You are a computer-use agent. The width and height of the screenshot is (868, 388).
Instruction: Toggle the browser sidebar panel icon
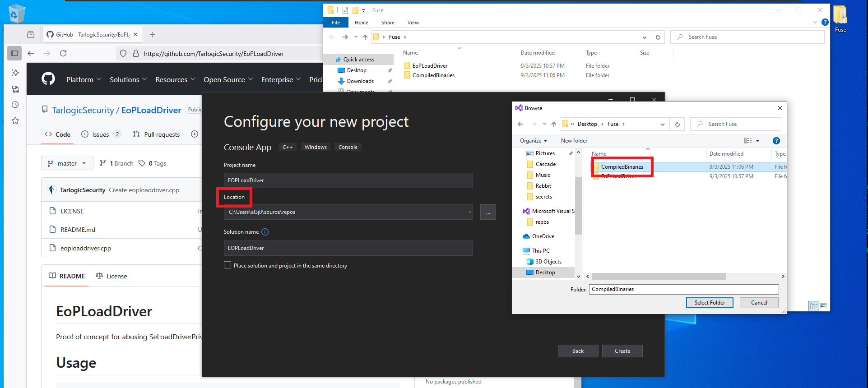pos(14,53)
